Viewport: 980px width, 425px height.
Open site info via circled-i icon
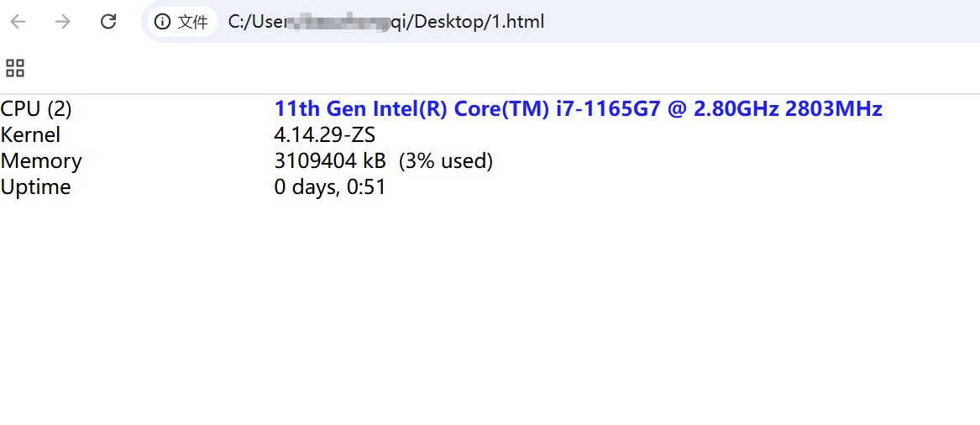coord(162,22)
